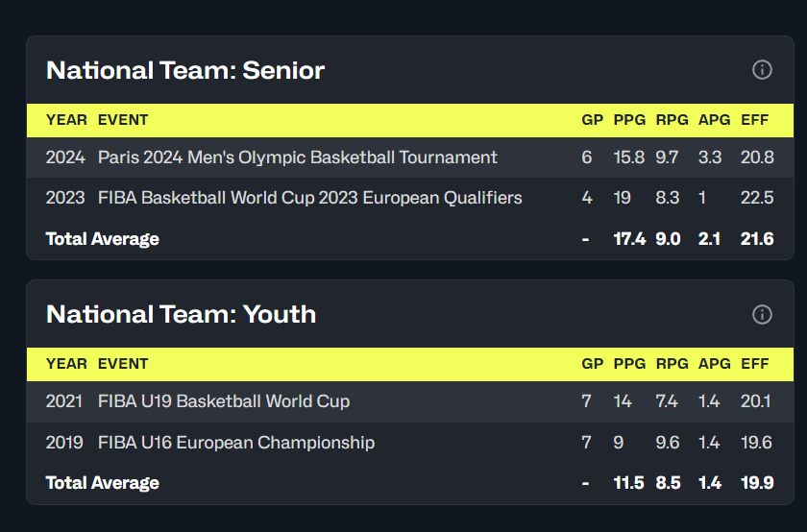Click the info icon for National Team: Senior

point(762,70)
